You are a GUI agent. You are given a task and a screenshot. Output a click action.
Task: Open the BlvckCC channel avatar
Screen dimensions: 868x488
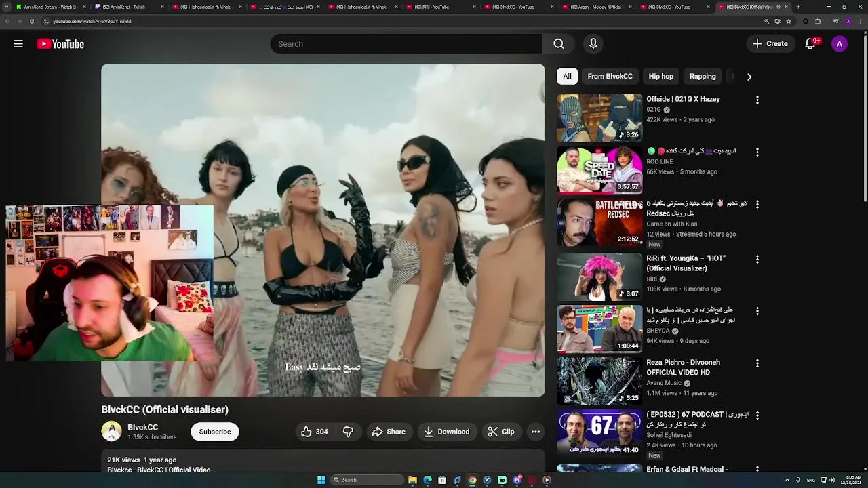pos(111,432)
